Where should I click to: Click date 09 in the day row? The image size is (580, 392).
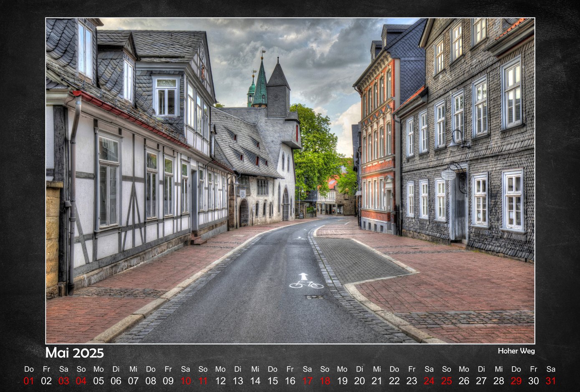pyautogui.click(x=168, y=381)
